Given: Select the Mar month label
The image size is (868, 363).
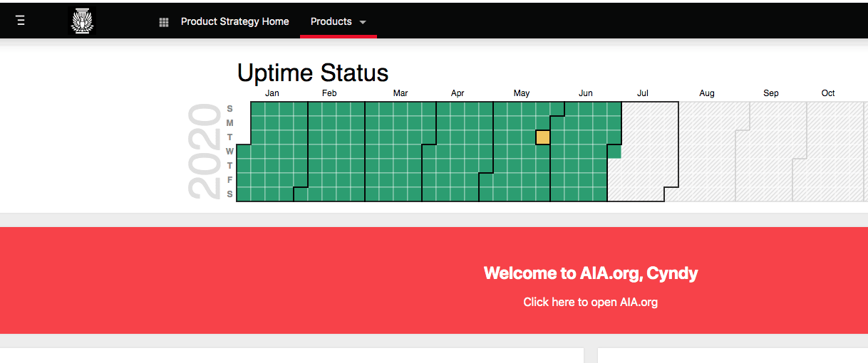Looking at the screenshot, I should 401,93.
